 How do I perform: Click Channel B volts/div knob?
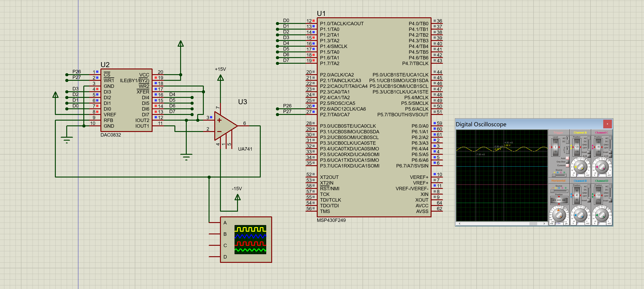click(580, 215)
